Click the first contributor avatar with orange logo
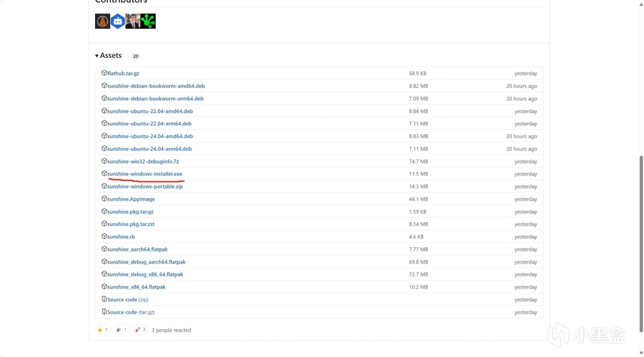 (x=103, y=21)
